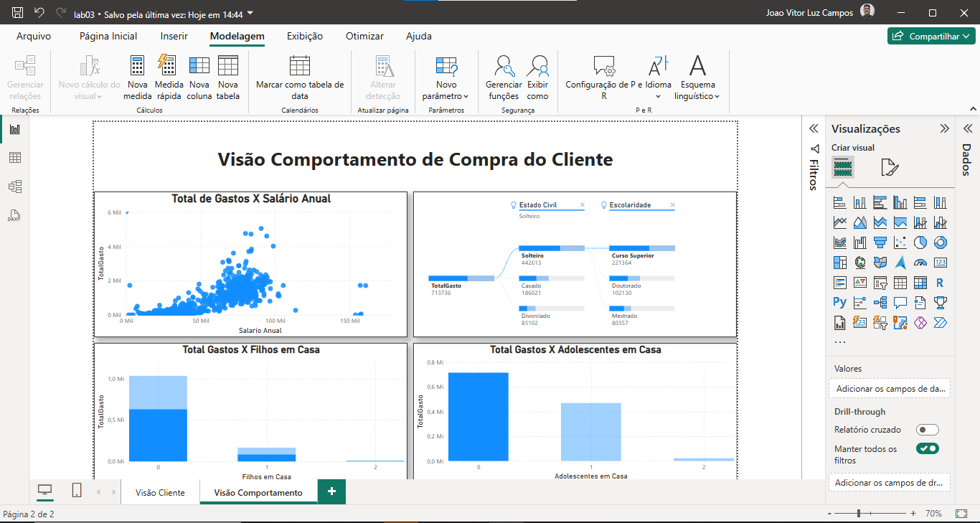Viewport: 980px width, 523px height.
Task: Open the table view in left sidebar
Action: 14,158
